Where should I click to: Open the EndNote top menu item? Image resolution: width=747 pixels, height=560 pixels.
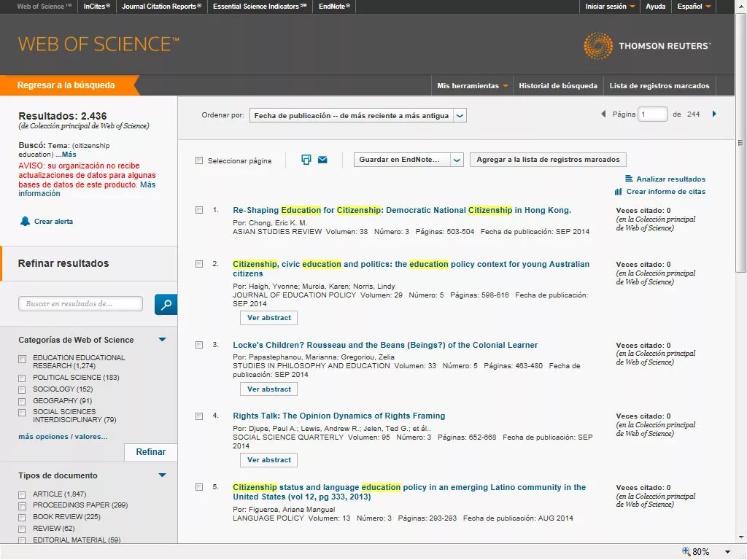tap(334, 6)
